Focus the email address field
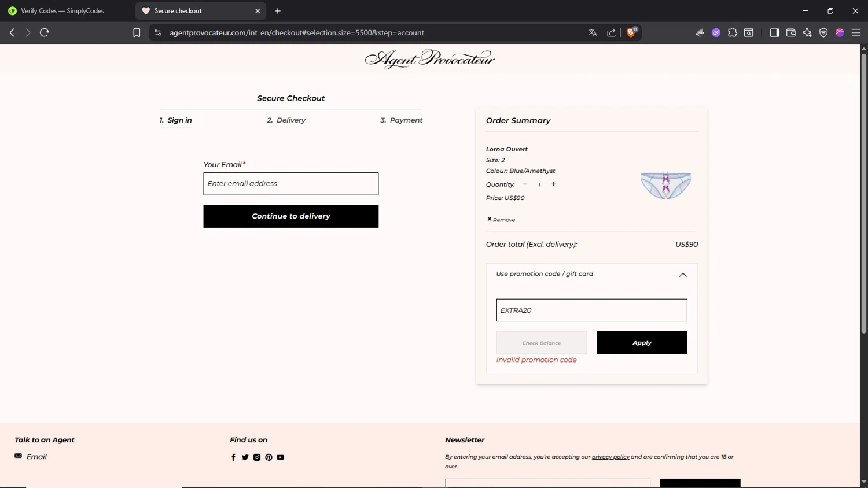The width and height of the screenshot is (868, 488). coord(291,184)
